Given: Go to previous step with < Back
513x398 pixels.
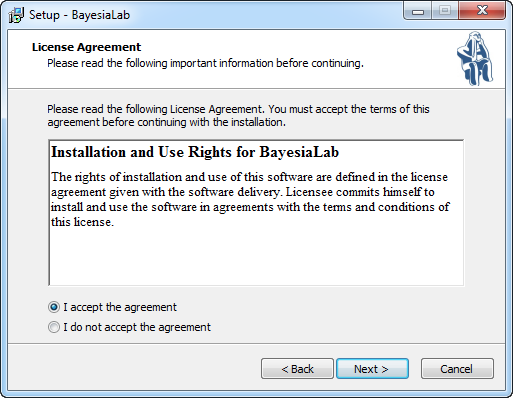Looking at the screenshot, I should point(297,369).
